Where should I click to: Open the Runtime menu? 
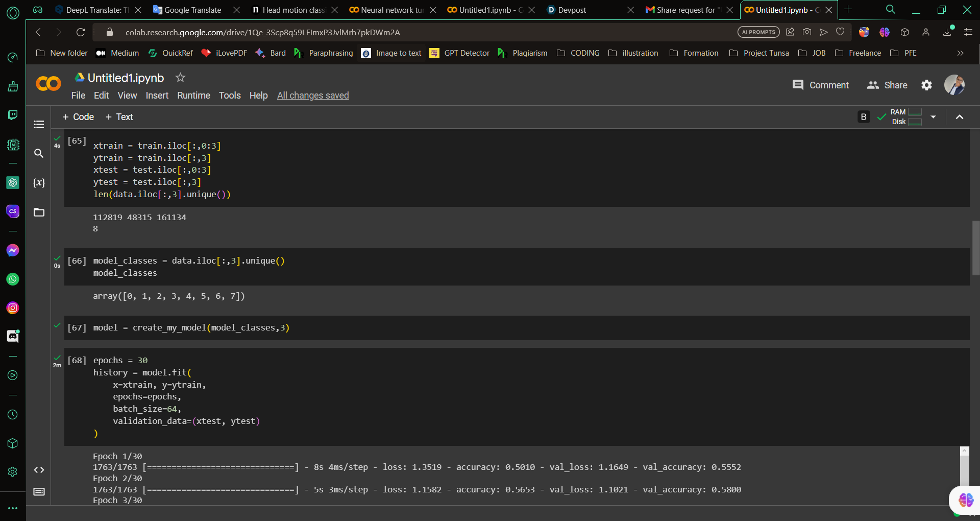(x=193, y=96)
